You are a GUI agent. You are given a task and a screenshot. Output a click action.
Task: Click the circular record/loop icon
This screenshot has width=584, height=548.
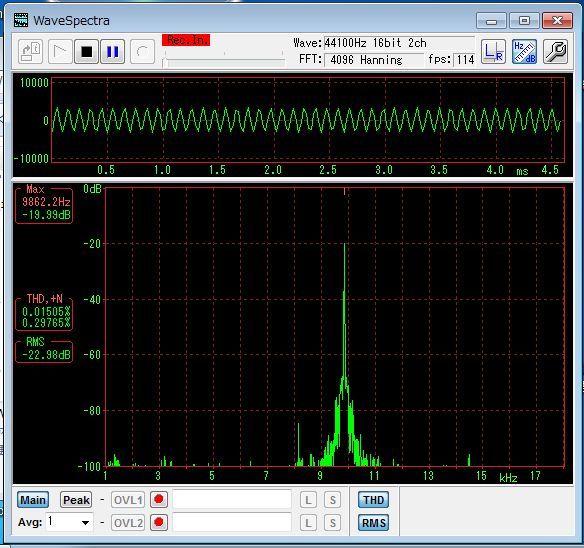[142, 51]
